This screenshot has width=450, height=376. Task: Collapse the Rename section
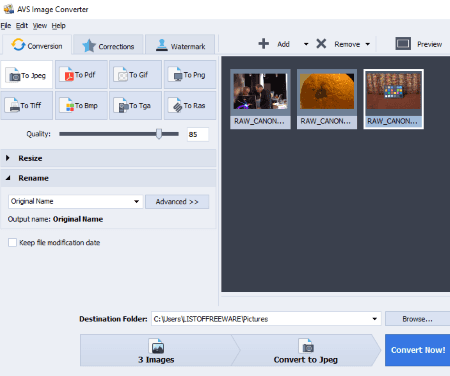[x=108, y=178]
